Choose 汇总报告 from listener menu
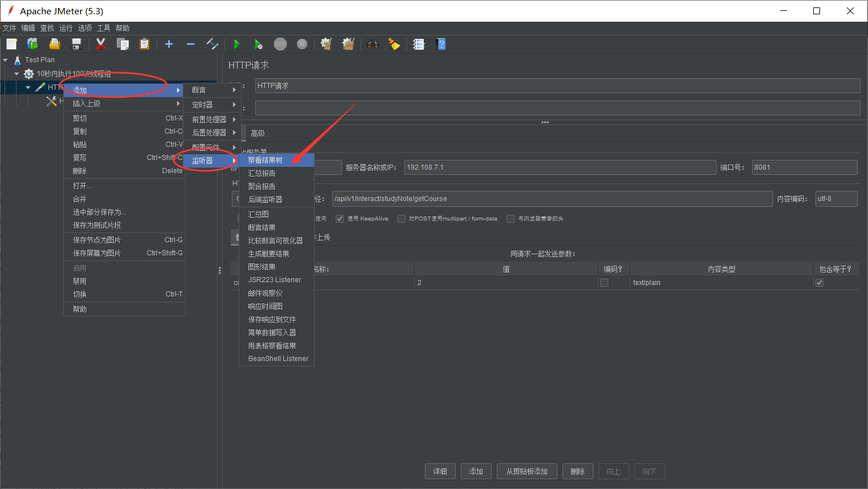Viewport: 868px width, 489px height. [x=276, y=173]
